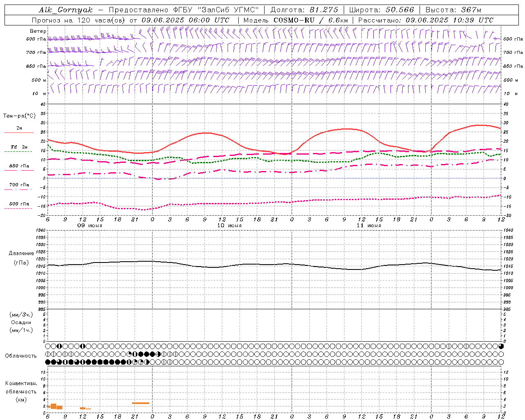The height and width of the screenshot is (420, 525).
Task: Click the station name Alk_Gornyak in header
Action: [66, 10]
